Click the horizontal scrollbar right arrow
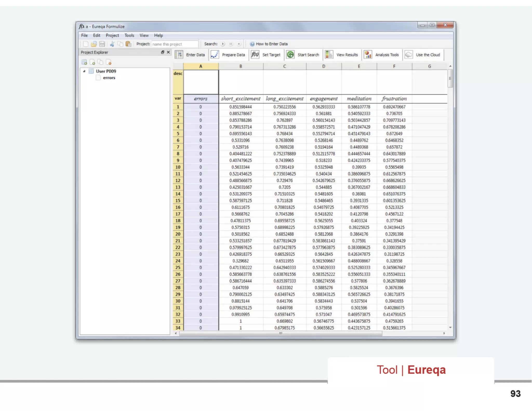Viewport: 532px width, 411px height. (x=444, y=333)
